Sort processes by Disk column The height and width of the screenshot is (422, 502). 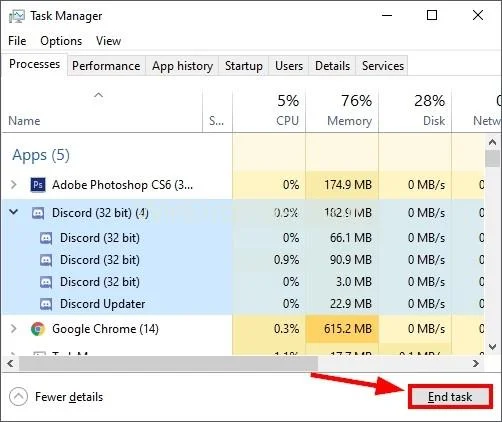[415, 111]
